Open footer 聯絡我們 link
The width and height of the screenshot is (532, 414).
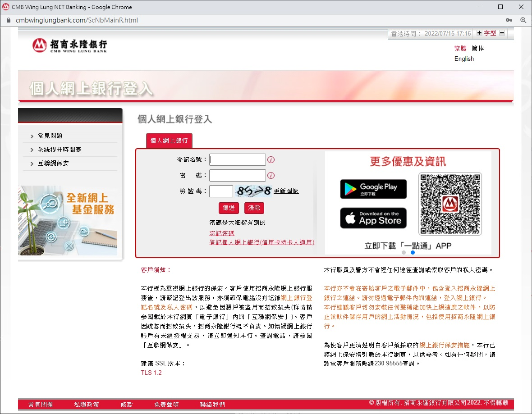click(x=212, y=405)
